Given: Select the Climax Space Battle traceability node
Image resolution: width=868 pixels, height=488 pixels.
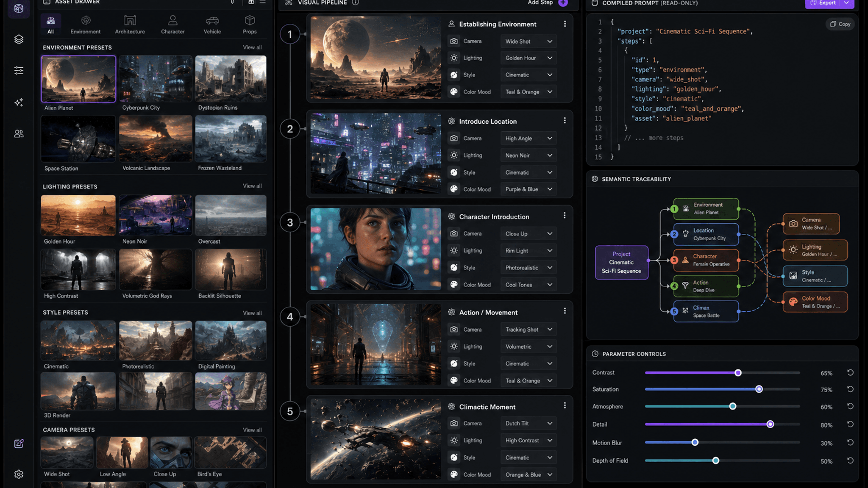Looking at the screenshot, I should point(706,311).
